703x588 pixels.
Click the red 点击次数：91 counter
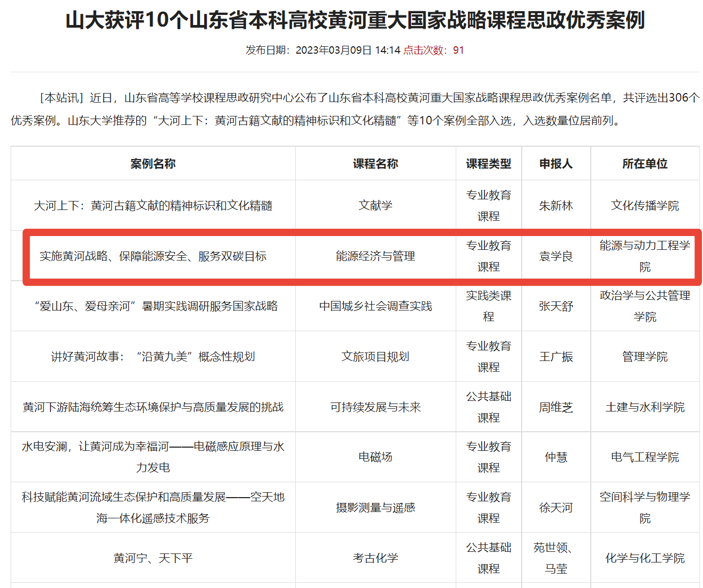coord(433,50)
